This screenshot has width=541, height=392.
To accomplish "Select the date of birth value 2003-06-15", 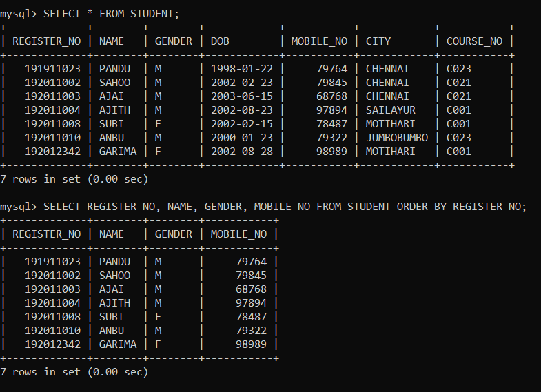I will 242,96.
